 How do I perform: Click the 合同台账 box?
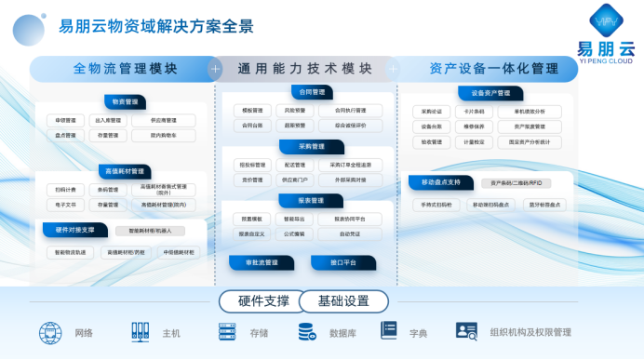(x=252, y=126)
